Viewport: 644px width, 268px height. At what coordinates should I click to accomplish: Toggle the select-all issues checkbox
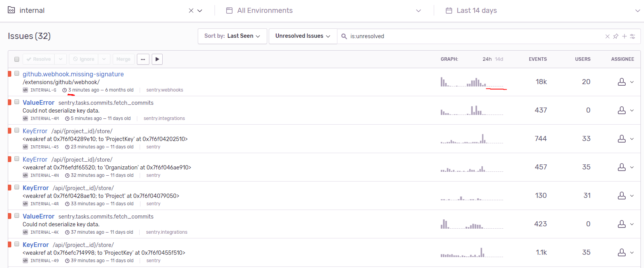[17, 59]
